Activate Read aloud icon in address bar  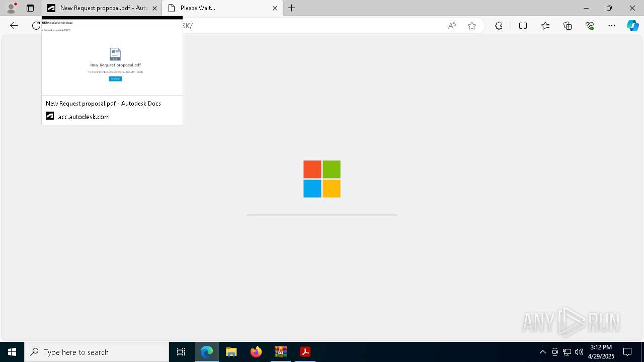coord(452,26)
